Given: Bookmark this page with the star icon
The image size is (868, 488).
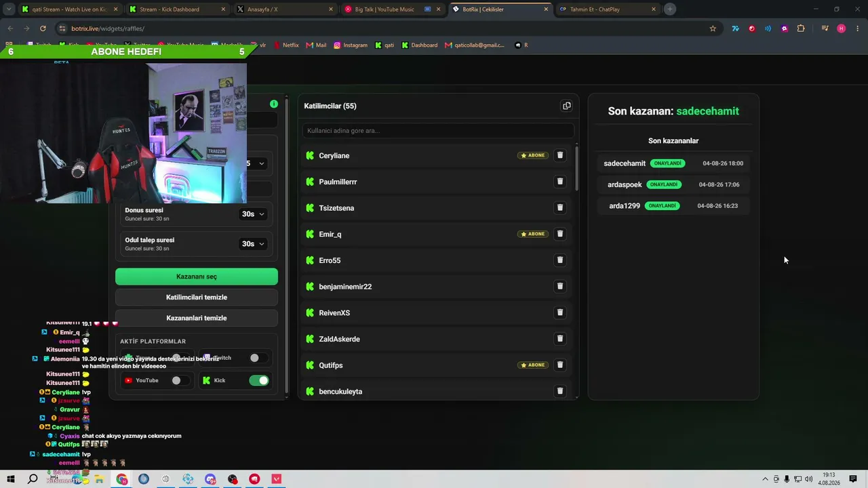Looking at the screenshot, I should (713, 28).
